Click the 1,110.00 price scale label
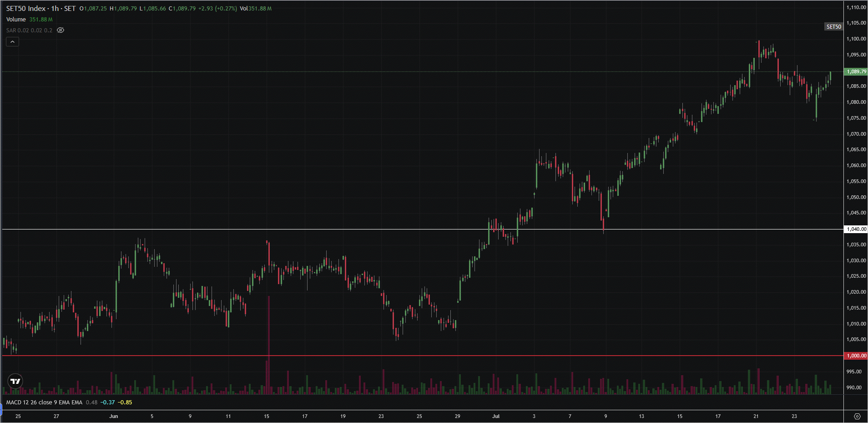Image resolution: width=868 pixels, height=423 pixels. [x=856, y=7]
